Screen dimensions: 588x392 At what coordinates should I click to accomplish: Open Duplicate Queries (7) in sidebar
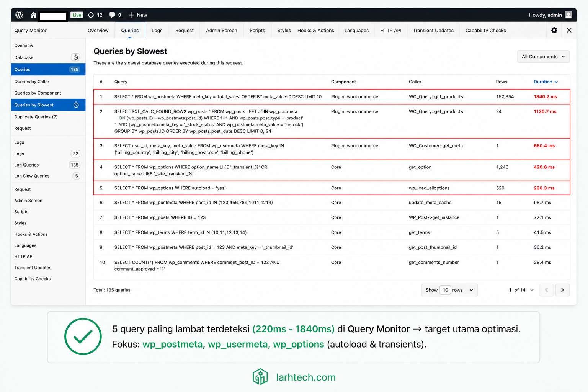(36, 117)
